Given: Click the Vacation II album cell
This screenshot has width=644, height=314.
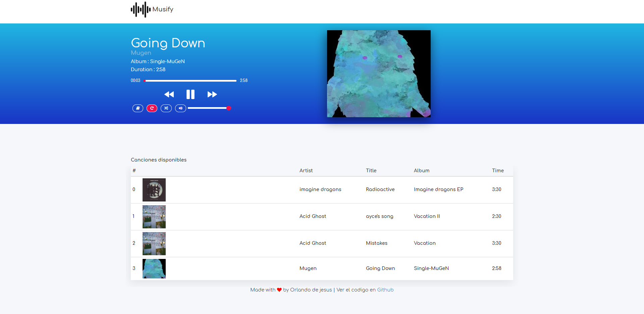Looking at the screenshot, I should [x=427, y=216].
